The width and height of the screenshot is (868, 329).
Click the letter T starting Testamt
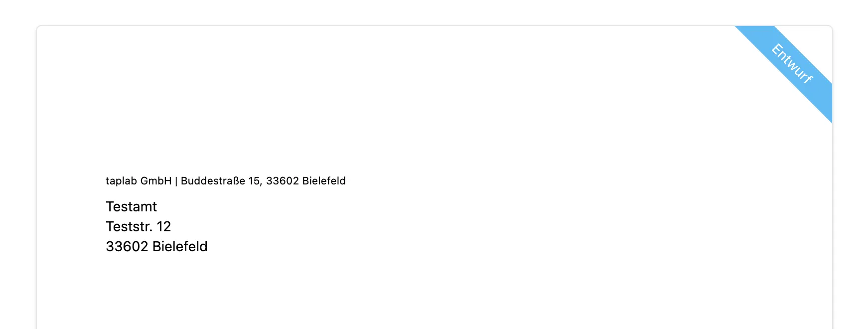coord(110,206)
